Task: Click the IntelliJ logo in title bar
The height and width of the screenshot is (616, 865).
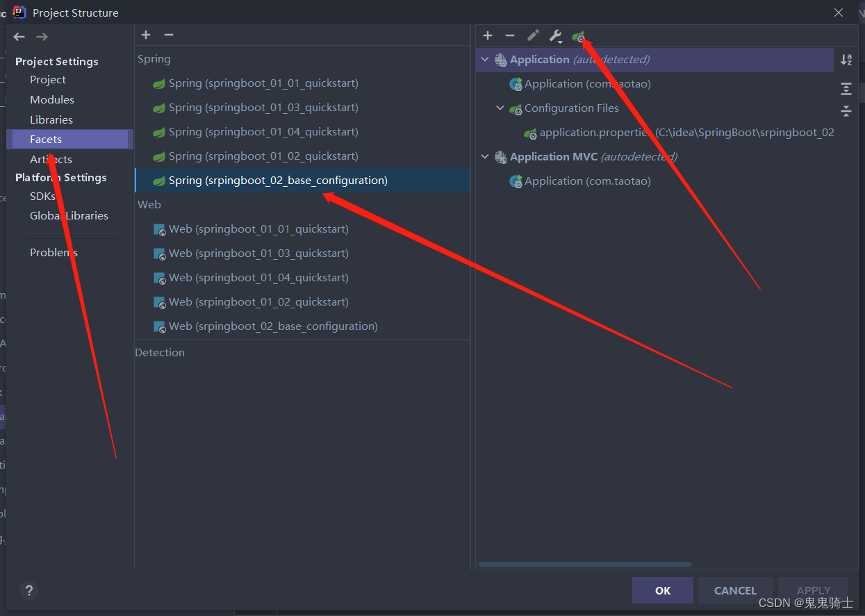Action: coord(19,13)
